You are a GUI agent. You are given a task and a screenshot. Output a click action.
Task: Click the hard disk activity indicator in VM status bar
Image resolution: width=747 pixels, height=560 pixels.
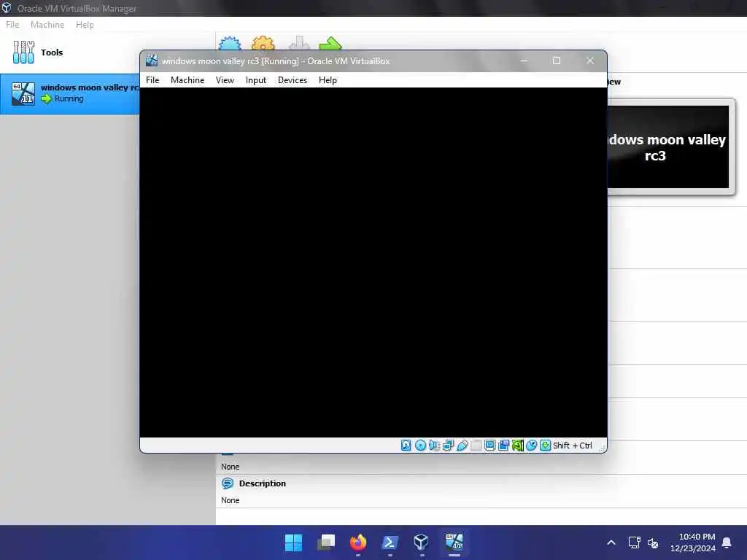(x=406, y=446)
